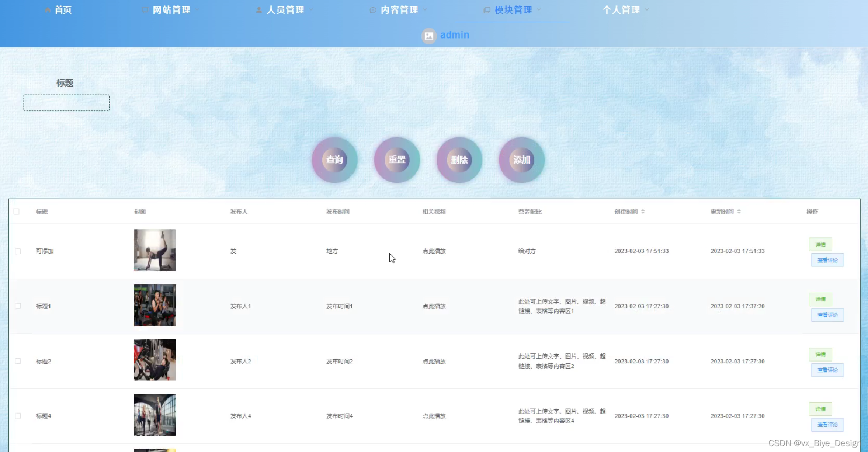The width and height of the screenshot is (868, 452).
Task: Click 点此播放 in the 标题2 row
Action: 434,361
